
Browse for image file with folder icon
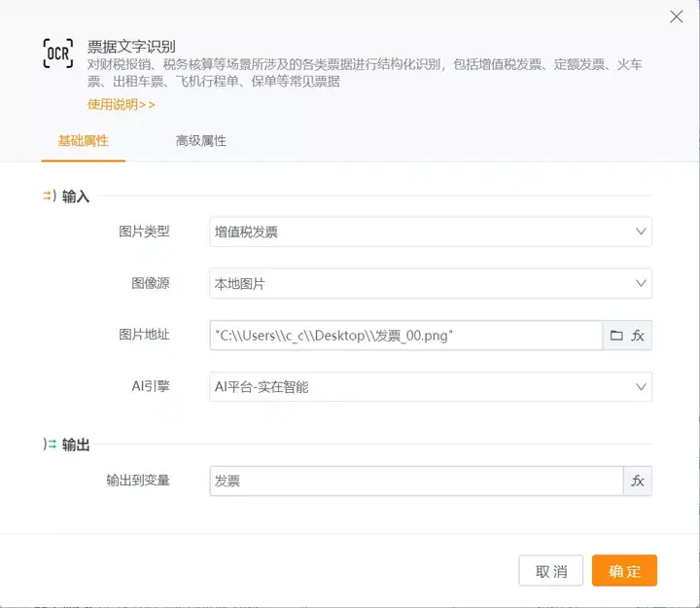(615, 336)
